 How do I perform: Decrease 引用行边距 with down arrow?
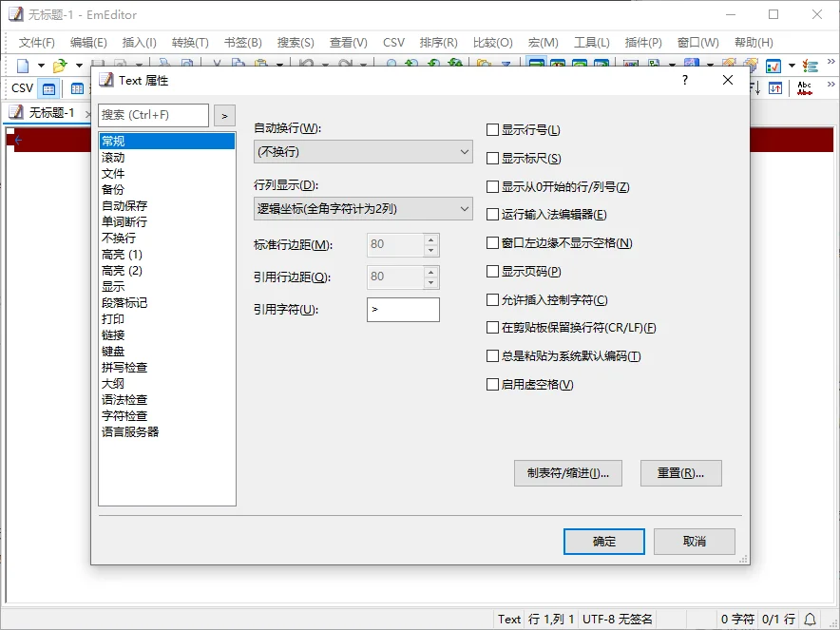click(430, 282)
